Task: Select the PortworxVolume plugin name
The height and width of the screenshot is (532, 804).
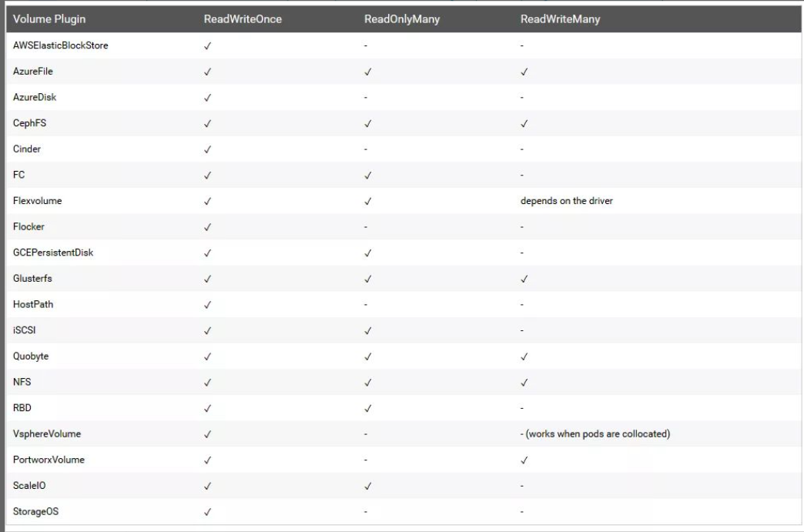Action: pos(49,459)
